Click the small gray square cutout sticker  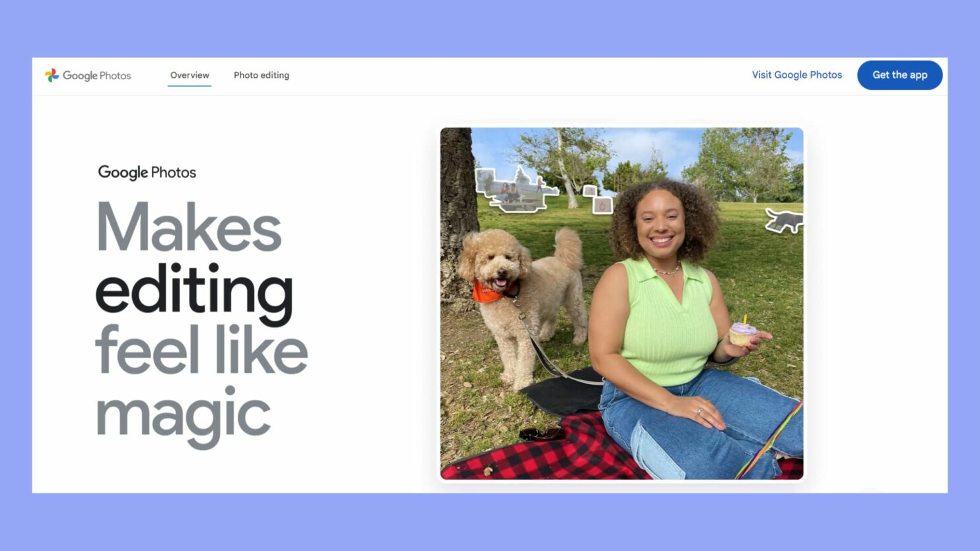pyautogui.click(x=590, y=191)
